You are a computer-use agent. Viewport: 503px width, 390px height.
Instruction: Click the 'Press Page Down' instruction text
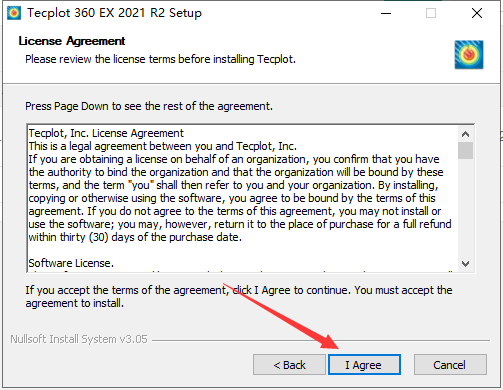tap(149, 106)
